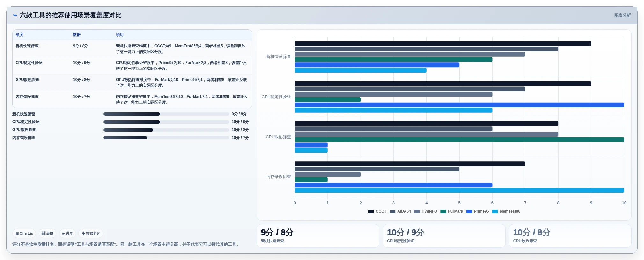Click the 进度 chip
This screenshot has width=644, height=260.
click(67, 233)
